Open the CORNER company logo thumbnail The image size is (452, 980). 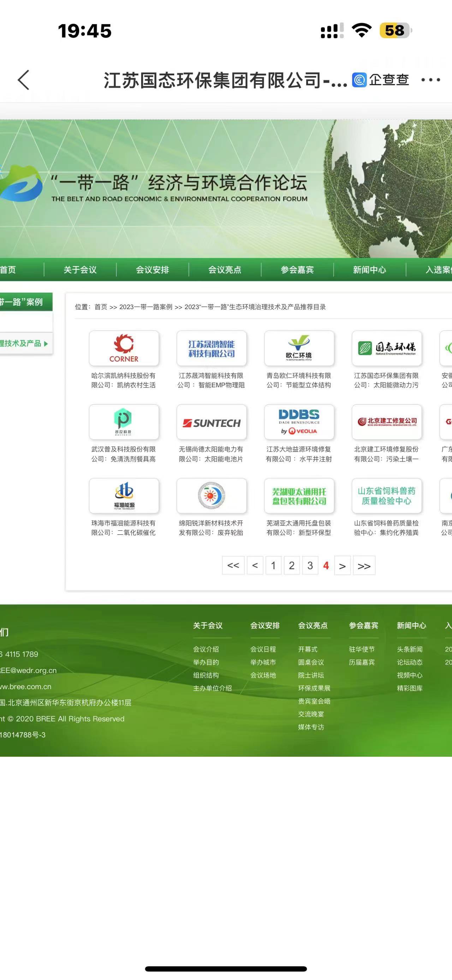point(124,348)
